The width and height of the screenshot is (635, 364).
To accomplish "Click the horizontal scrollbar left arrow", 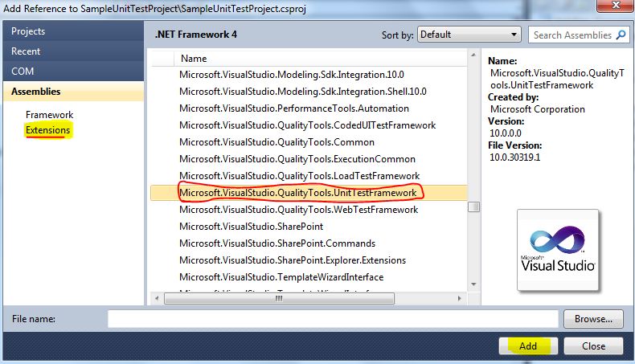I will point(157,298).
